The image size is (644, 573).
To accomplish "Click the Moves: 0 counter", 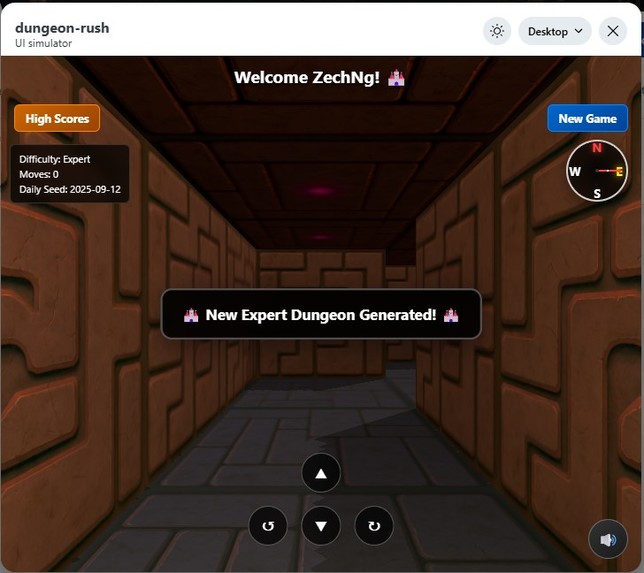I will coord(39,175).
